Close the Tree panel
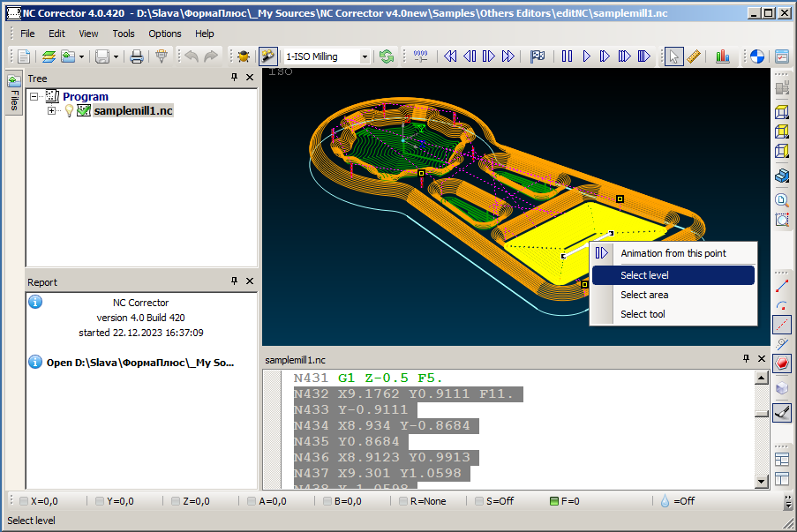Image resolution: width=797 pixels, height=532 pixels. [250, 78]
